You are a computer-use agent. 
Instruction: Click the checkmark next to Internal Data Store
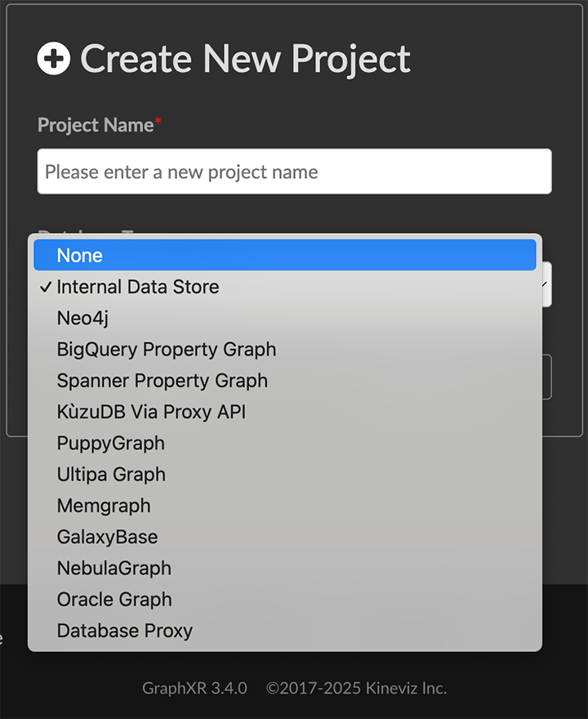[x=45, y=287]
